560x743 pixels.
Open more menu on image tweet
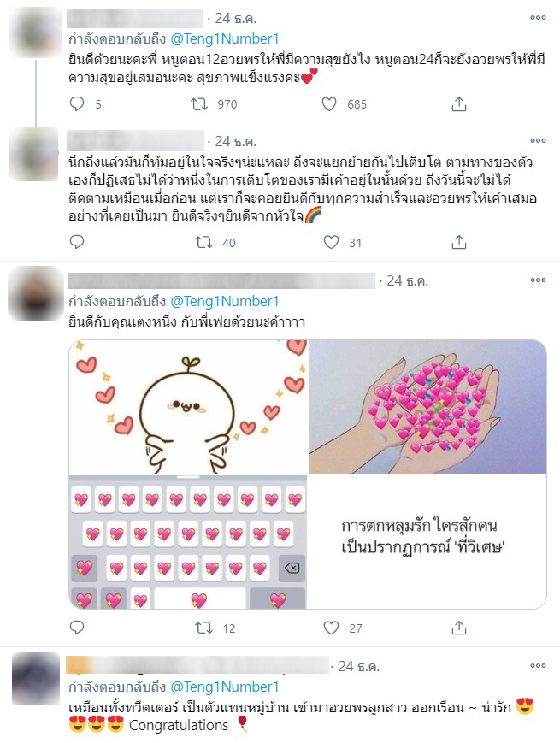point(538,280)
